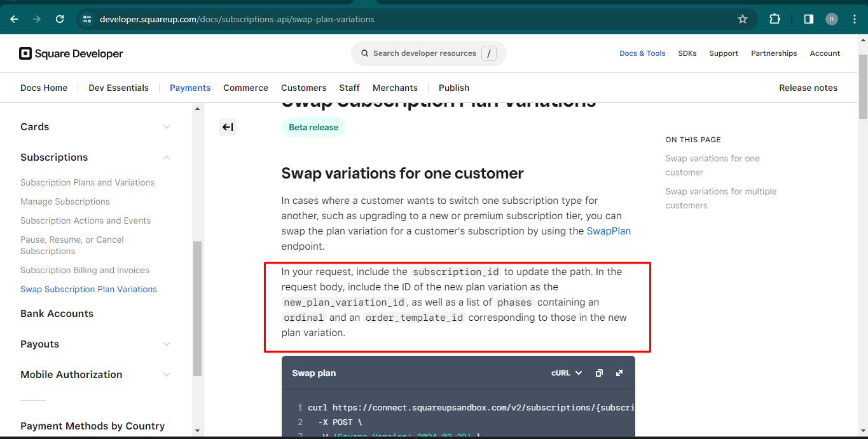The height and width of the screenshot is (439, 868).
Task: Switch to the Payments tab
Action: point(190,88)
